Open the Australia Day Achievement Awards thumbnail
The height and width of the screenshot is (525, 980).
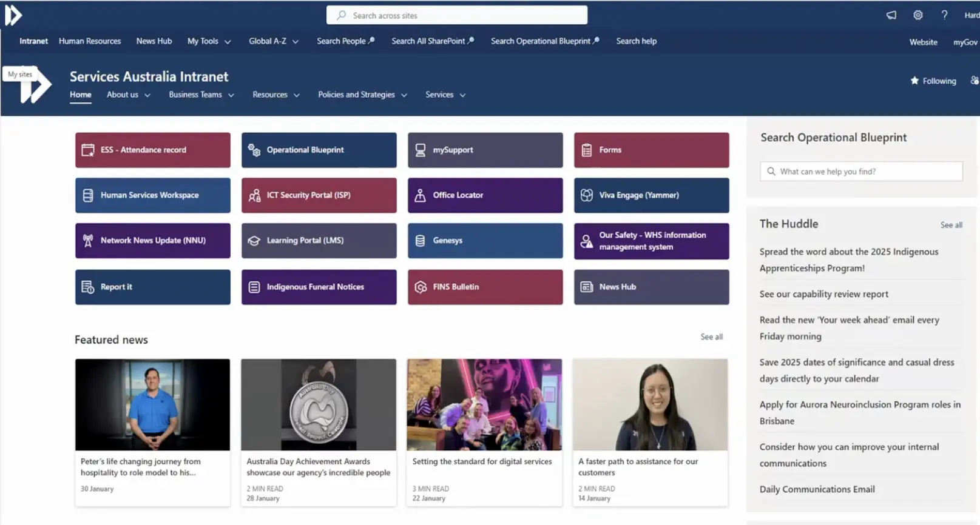click(x=319, y=404)
